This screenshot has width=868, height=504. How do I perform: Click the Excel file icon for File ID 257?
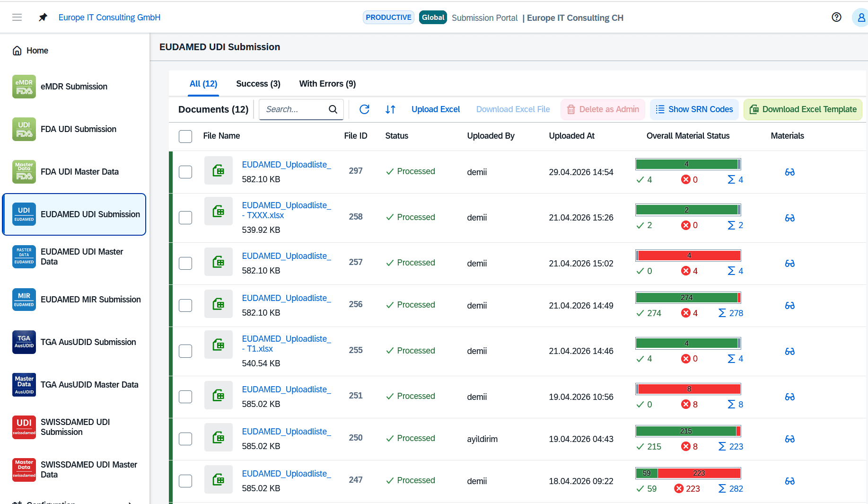coord(219,262)
